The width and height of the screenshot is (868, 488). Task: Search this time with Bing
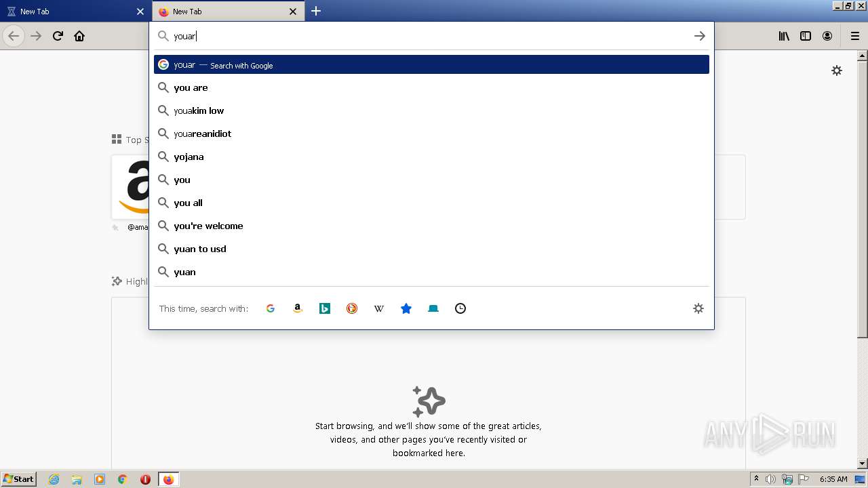tap(325, 308)
